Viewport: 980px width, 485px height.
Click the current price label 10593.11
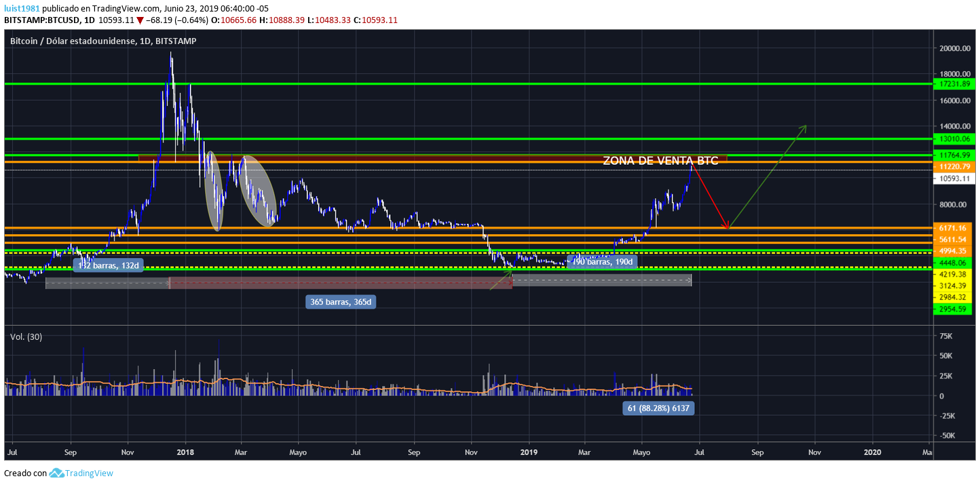coord(952,179)
